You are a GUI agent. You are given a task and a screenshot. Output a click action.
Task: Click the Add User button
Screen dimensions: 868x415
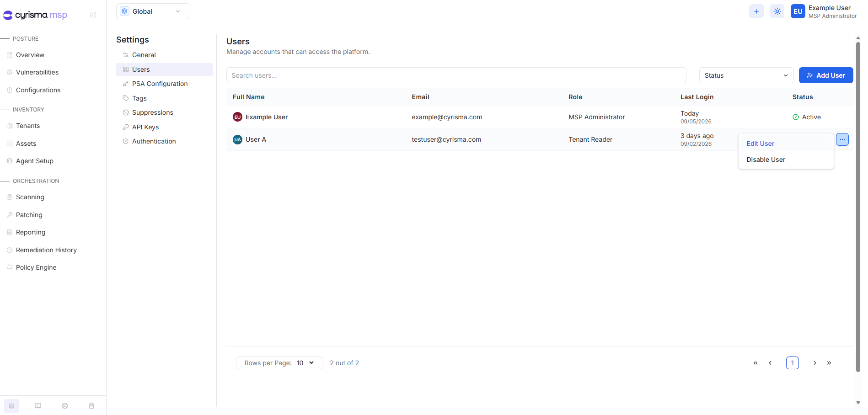point(826,75)
